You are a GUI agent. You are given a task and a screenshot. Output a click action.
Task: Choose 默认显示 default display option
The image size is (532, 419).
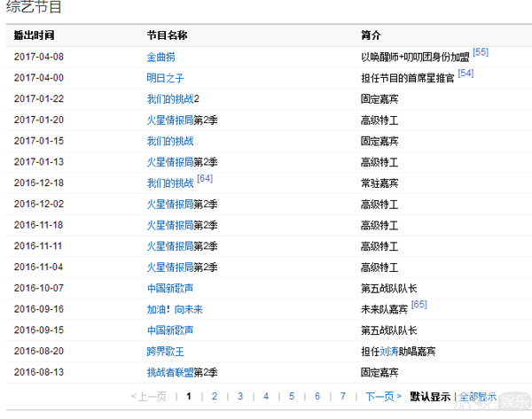click(x=430, y=396)
